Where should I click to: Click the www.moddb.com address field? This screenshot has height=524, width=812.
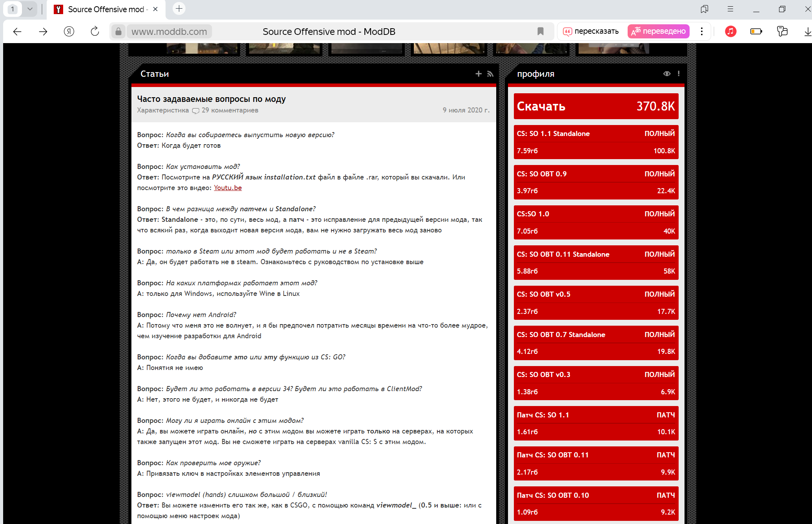click(169, 31)
